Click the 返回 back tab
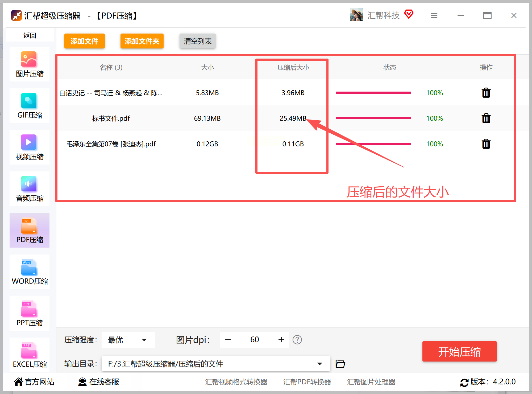Viewport: 532px width, 394px height. [x=30, y=35]
